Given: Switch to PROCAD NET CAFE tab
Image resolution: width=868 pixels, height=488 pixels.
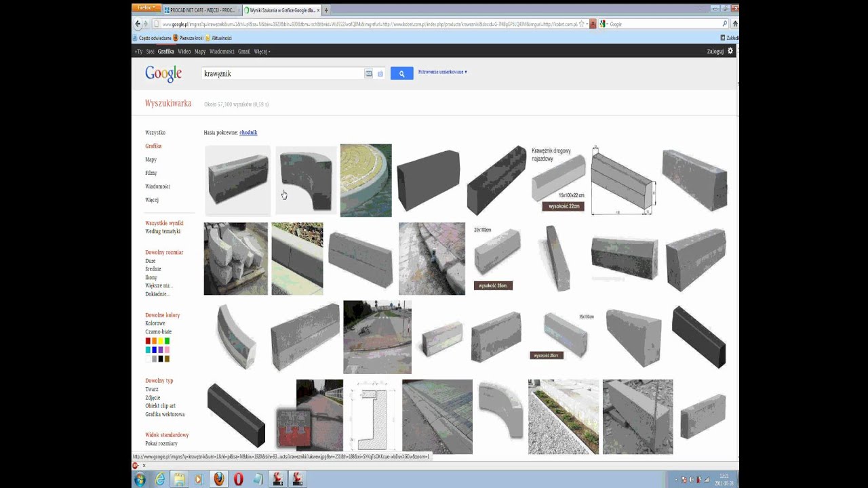Looking at the screenshot, I should 201,10.
